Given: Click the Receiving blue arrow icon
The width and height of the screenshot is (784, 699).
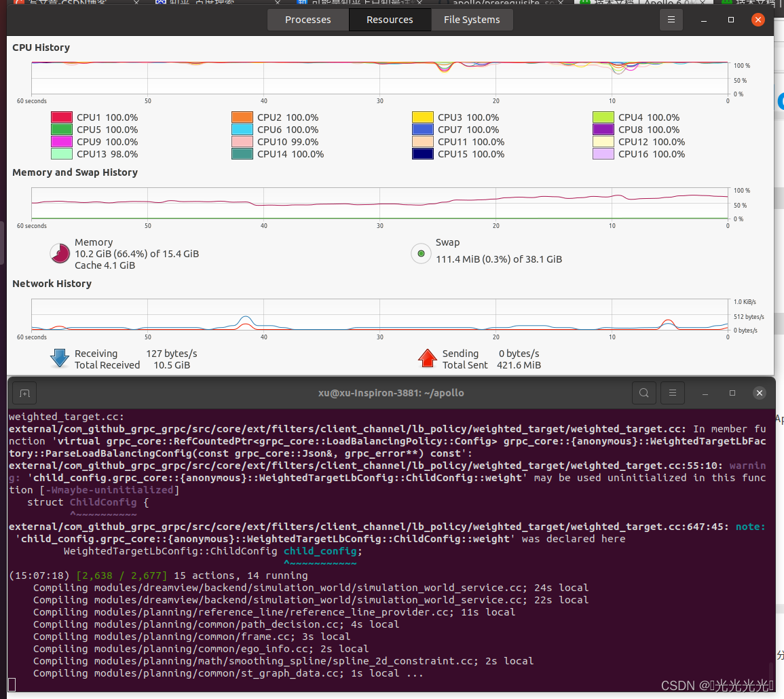Looking at the screenshot, I should 60,358.
